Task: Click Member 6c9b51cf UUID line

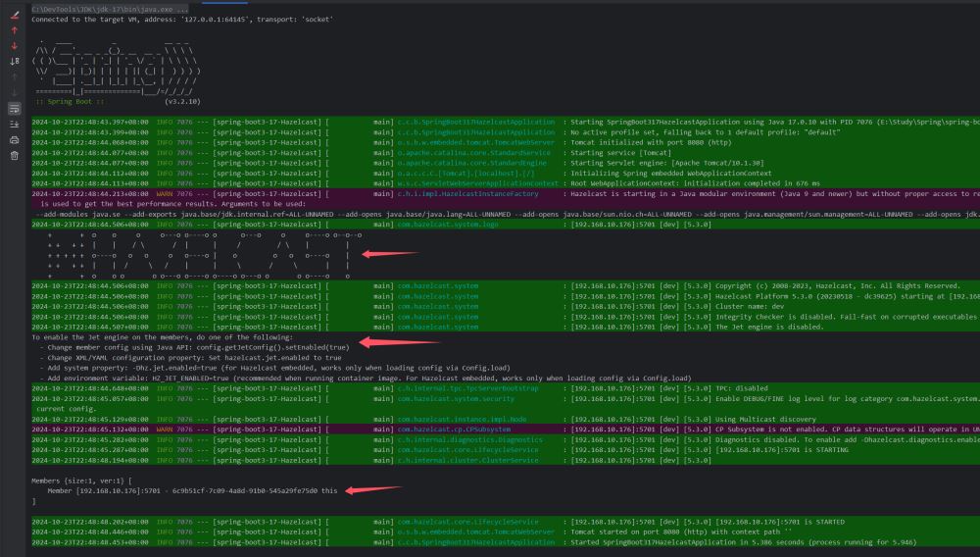Action: tap(192, 490)
